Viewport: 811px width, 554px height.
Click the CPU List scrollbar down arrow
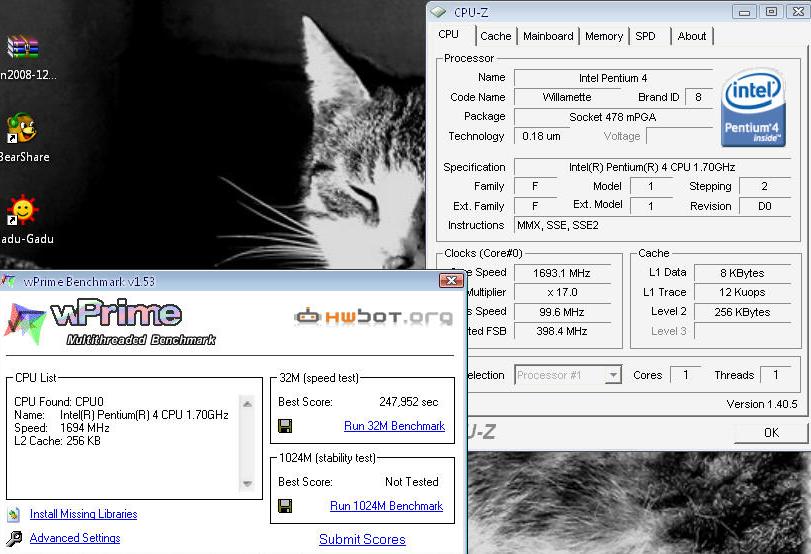247,484
